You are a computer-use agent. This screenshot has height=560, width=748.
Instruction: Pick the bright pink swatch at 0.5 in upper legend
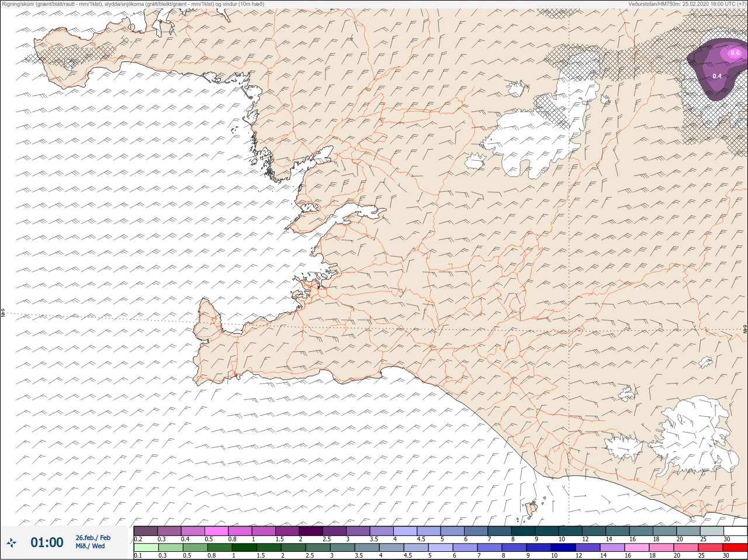click(x=216, y=531)
